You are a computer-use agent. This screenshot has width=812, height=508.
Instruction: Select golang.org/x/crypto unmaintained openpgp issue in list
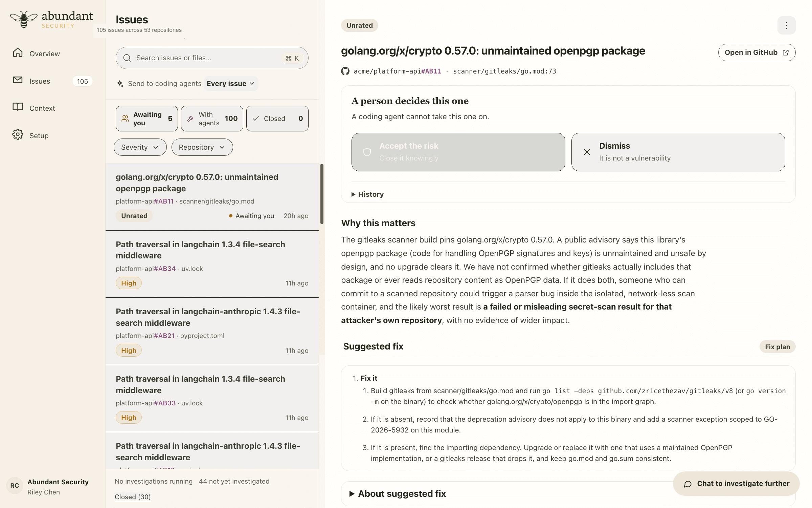pos(212,197)
